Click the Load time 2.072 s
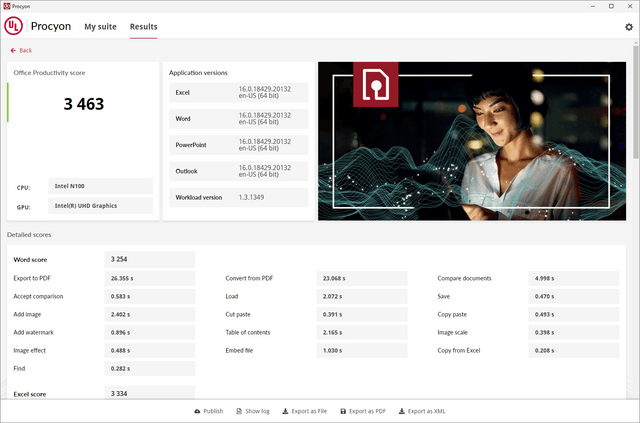The width and height of the screenshot is (640, 423). pos(362,296)
